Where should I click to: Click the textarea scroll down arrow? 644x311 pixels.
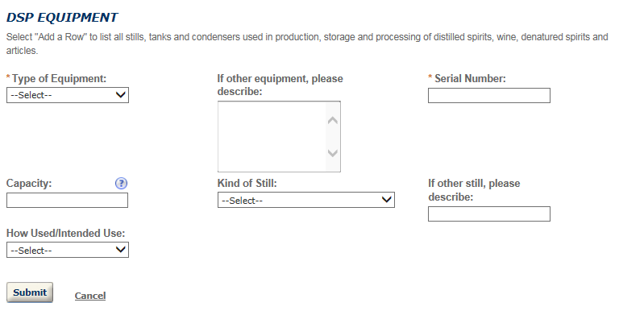tap(333, 153)
